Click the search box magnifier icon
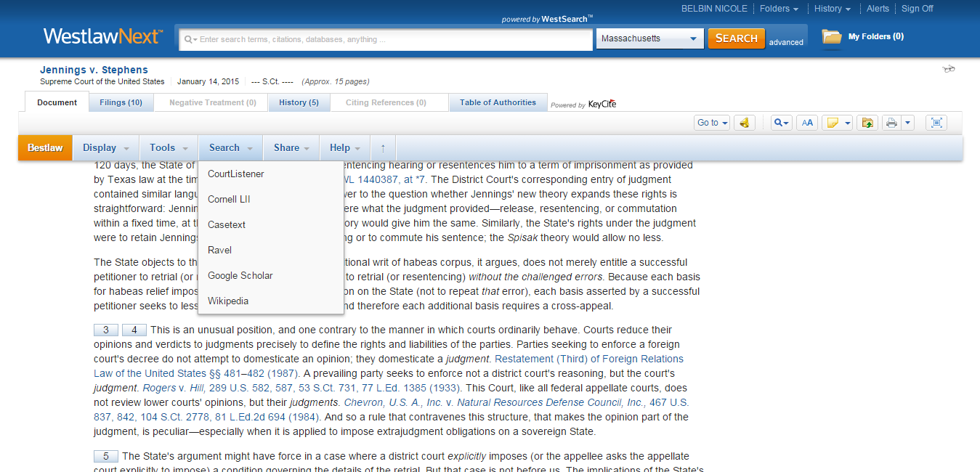Viewport: 980px width, 472px height. coord(190,39)
